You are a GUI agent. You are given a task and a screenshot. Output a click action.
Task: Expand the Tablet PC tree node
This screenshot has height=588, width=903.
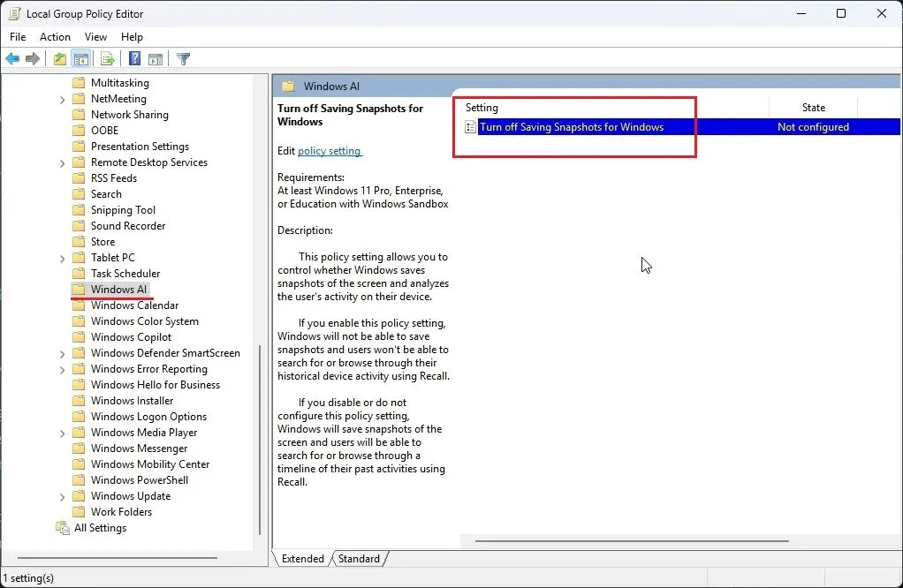coord(61,257)
